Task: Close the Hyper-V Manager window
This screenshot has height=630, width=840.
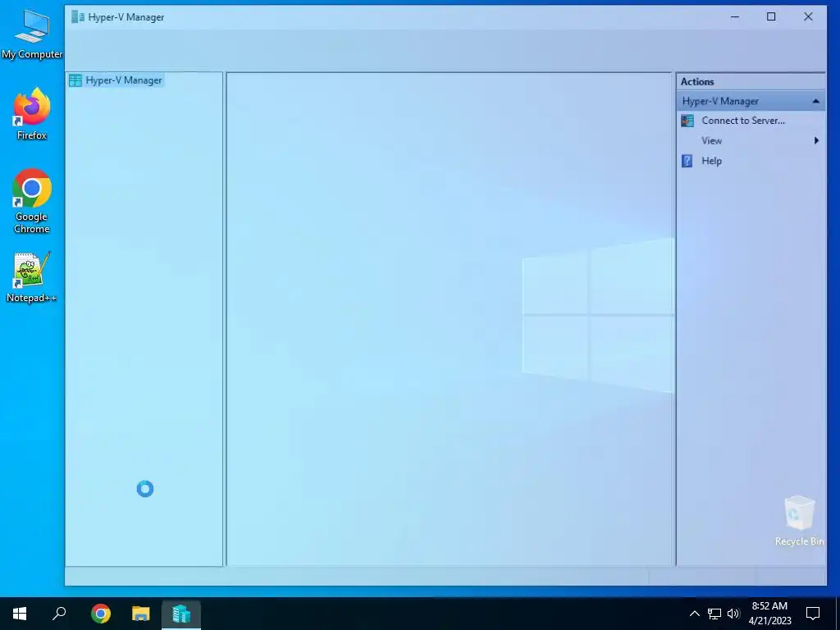Action: point(808,17)
